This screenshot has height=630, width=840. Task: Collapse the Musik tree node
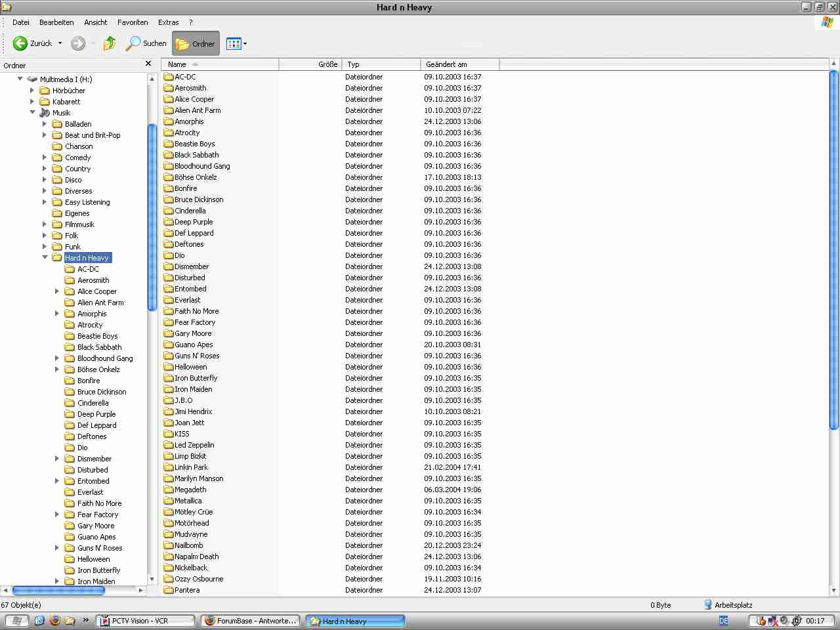(x=32, y=112)
